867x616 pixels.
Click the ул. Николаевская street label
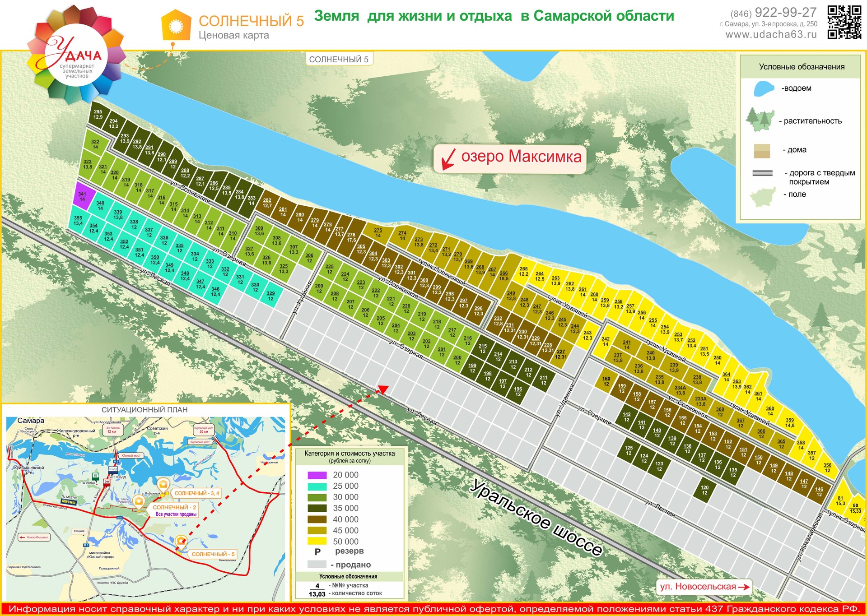809,537
